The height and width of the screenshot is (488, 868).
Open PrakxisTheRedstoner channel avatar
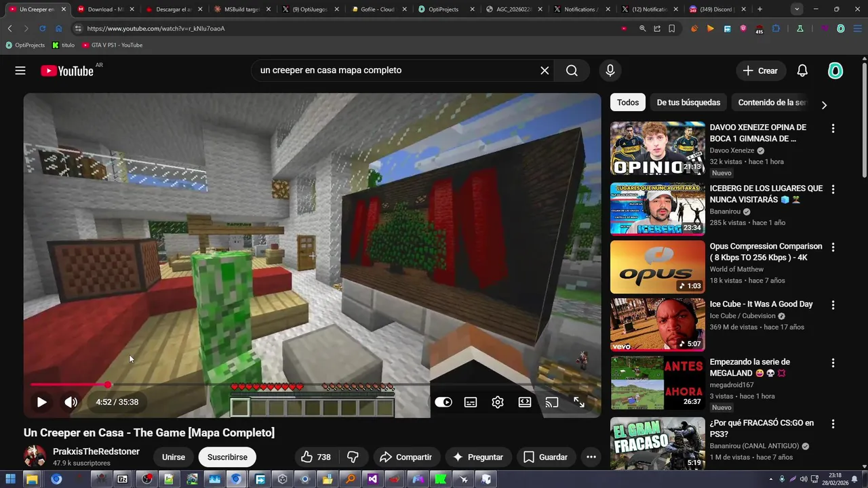tap(35, 456)
